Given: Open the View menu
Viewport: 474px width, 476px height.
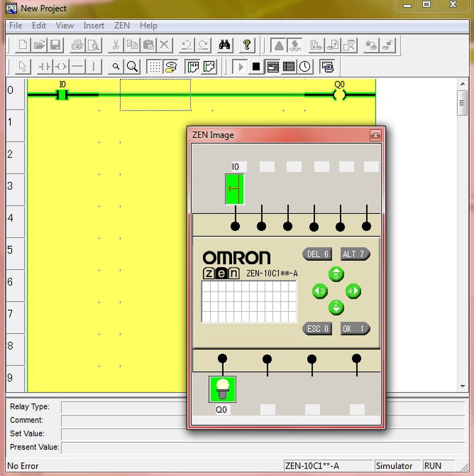Looking at the screenshot, I should 65,26.
